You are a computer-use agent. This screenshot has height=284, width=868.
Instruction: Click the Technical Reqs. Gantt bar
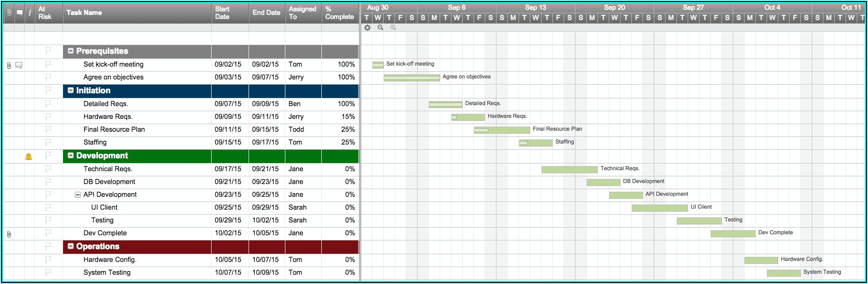569,169
